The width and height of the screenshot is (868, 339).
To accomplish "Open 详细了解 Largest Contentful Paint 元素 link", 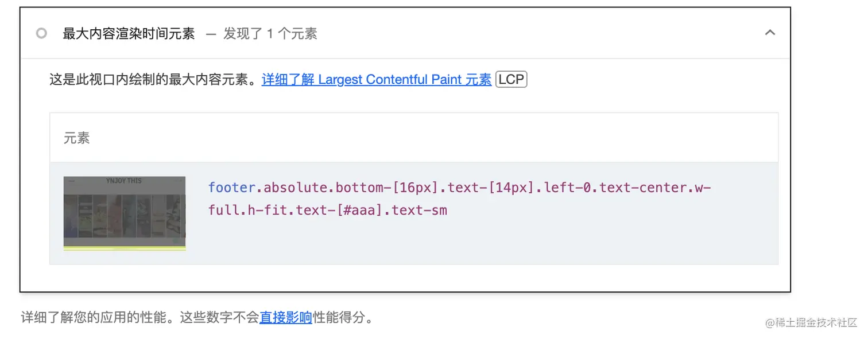I will (377, 80).
